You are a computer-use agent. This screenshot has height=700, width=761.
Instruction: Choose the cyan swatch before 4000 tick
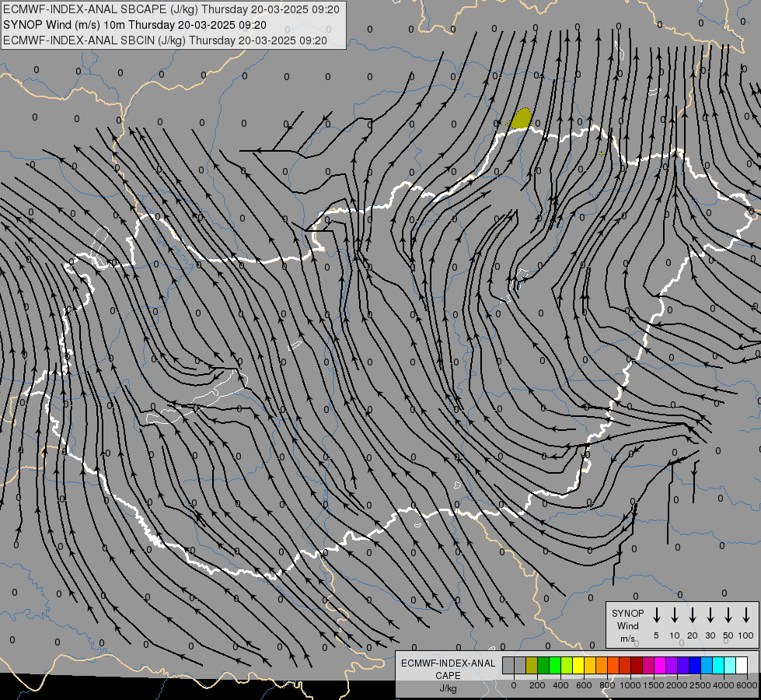(717, 665)
